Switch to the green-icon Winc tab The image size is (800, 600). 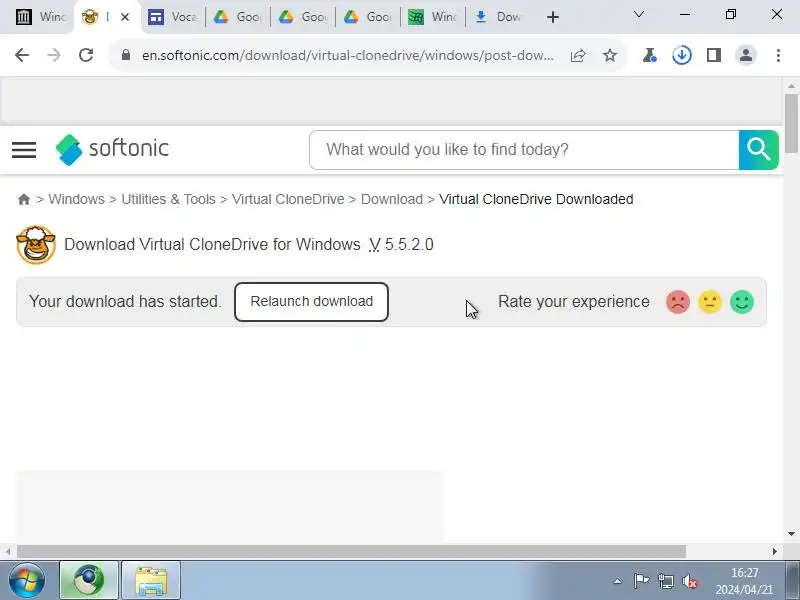point(433,17)
